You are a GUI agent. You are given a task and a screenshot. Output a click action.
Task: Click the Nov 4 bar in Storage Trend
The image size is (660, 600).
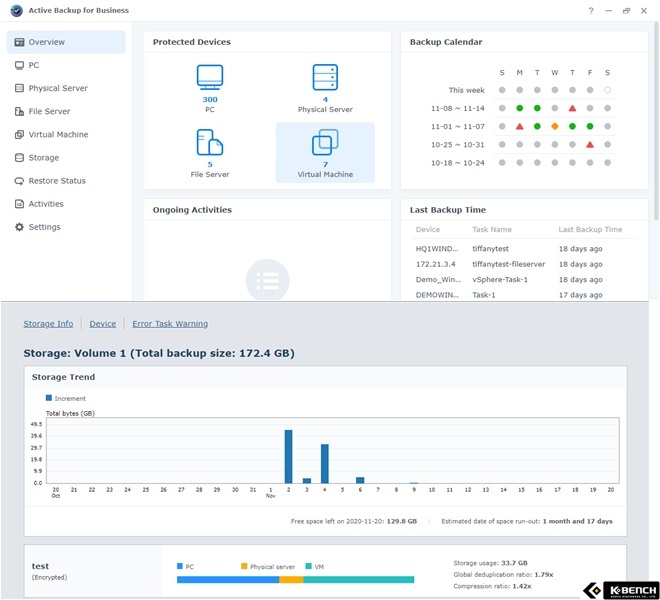pyautogui.click(x=325, y=464)
